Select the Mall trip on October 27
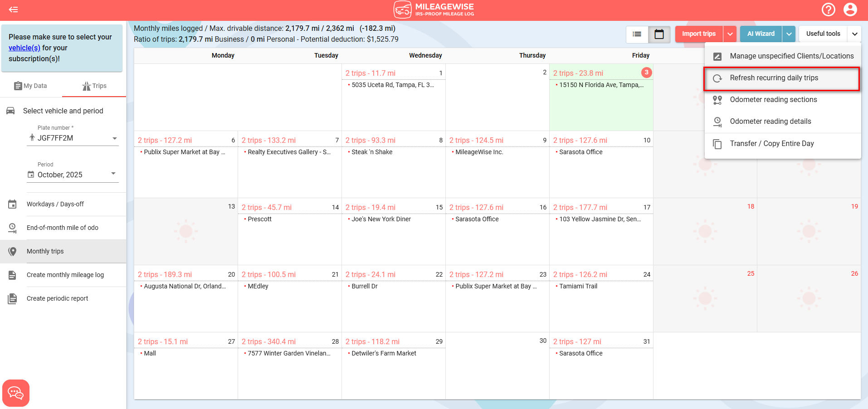This screenshot has height=409, width=868. pyautogui.click(x=150, y=353)
